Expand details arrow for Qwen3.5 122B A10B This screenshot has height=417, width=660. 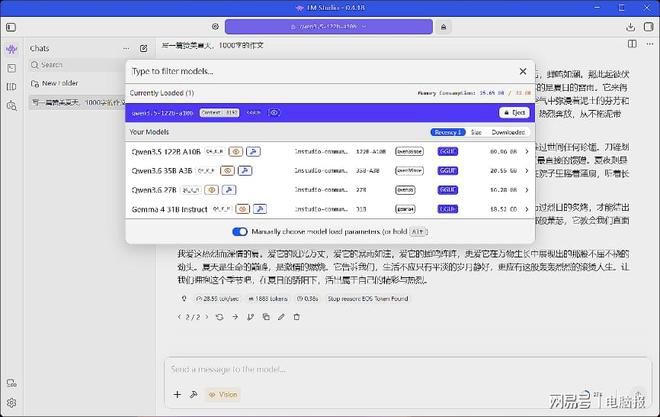[527, 151]
